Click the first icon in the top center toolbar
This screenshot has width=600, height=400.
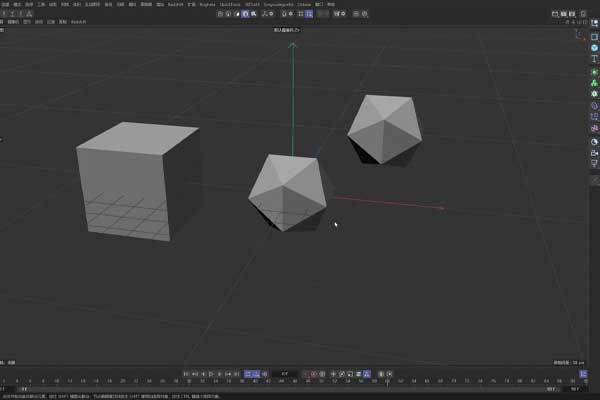[x=220, y=14]
